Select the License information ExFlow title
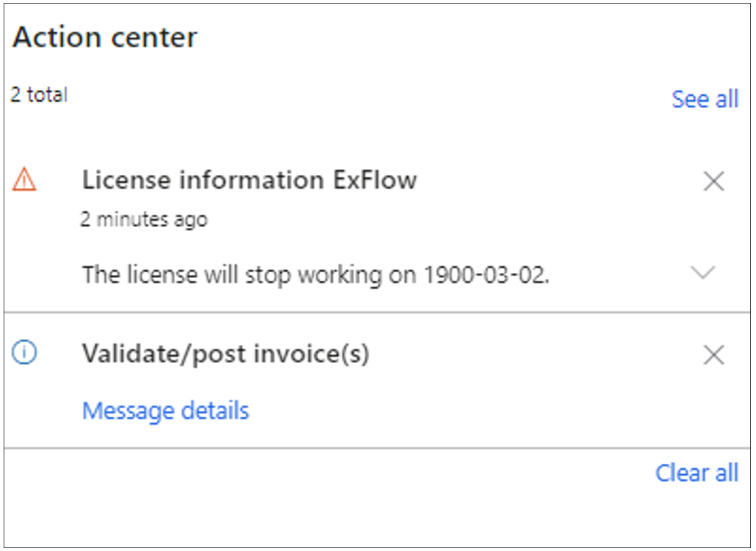The height and width of the screenshot is (551, 756). click(249, 180)
